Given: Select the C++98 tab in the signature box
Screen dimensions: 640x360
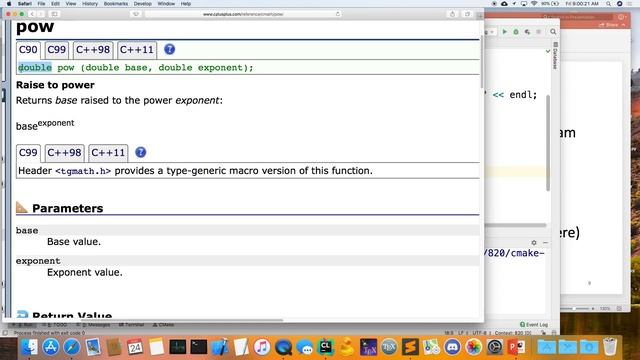Looking at the screenshot, I should click(93, 50).
